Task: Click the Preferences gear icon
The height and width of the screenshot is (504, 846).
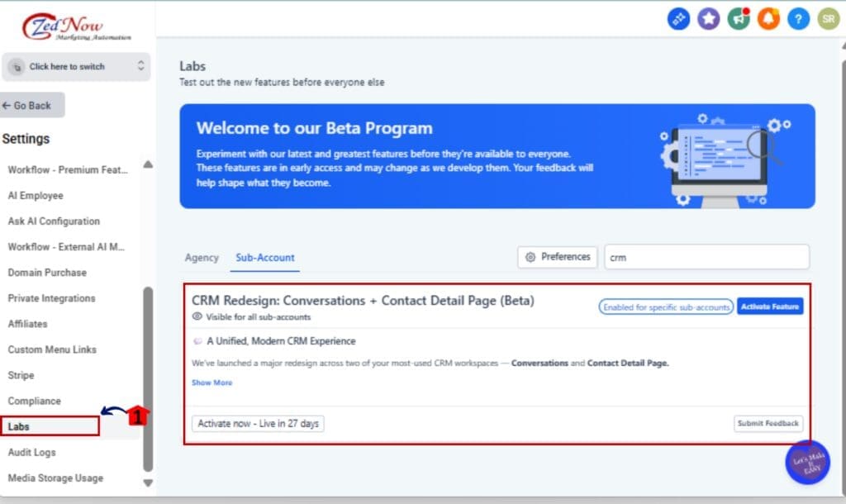Action: tap(557, 257)
